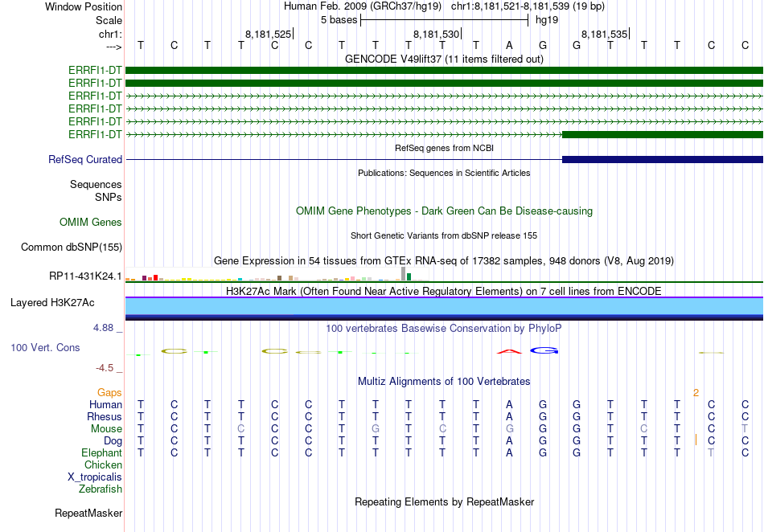Image resolution: width=764 pixels, height=532 pixels.
Task: Select the Scale label in the ruler
Action: [x=109, y=20]
